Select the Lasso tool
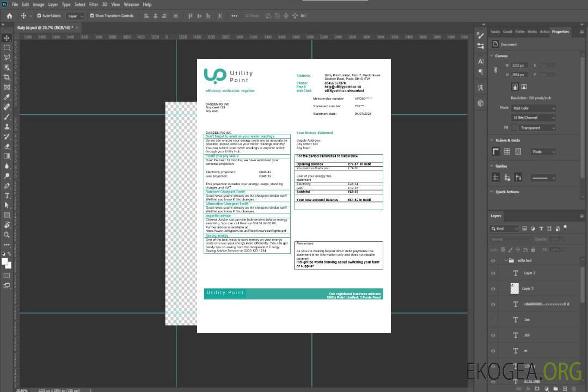Image resolution: width=588 pixels, height=392 pixels. [7, 57]
